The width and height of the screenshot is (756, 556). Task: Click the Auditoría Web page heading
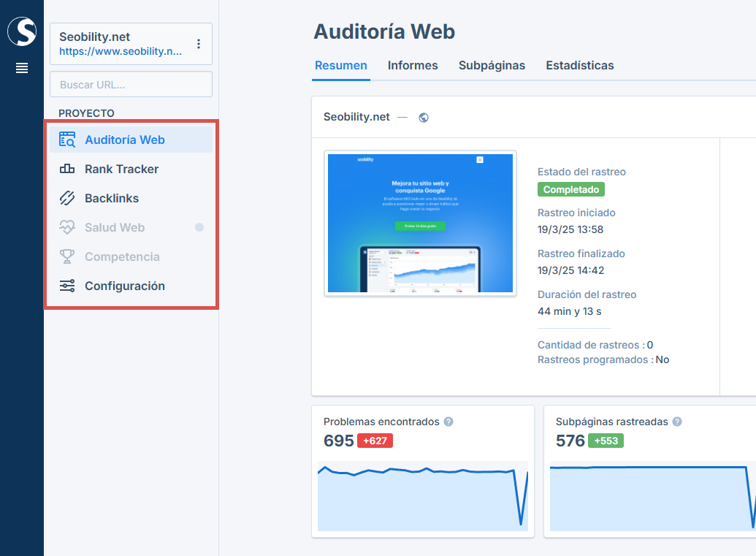384,32
